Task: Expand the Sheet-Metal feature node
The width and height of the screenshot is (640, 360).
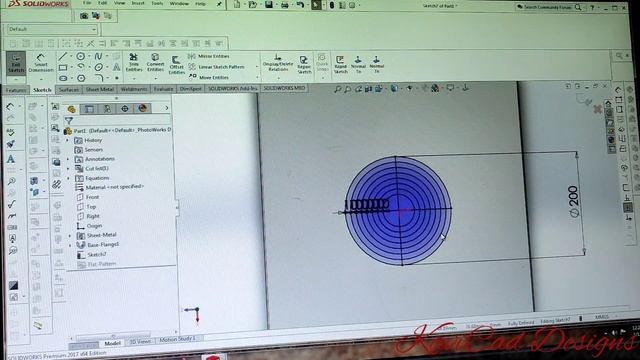Action: tap(70, 236)
